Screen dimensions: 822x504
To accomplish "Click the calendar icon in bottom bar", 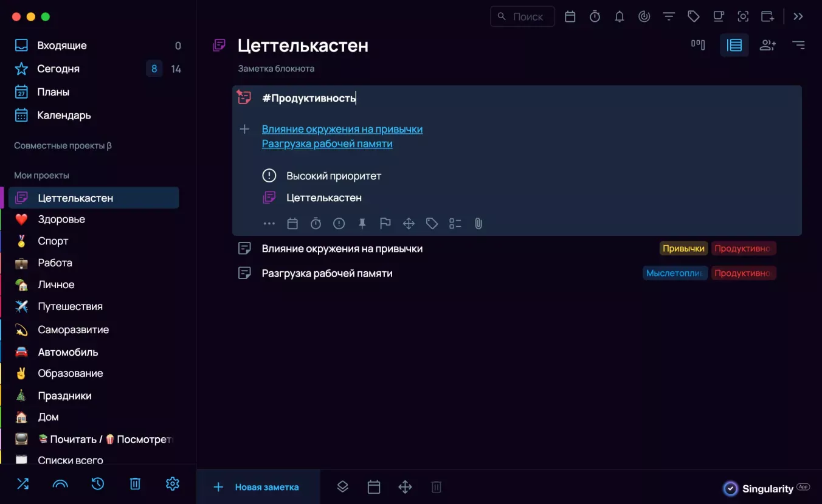I will click(374, 487).
